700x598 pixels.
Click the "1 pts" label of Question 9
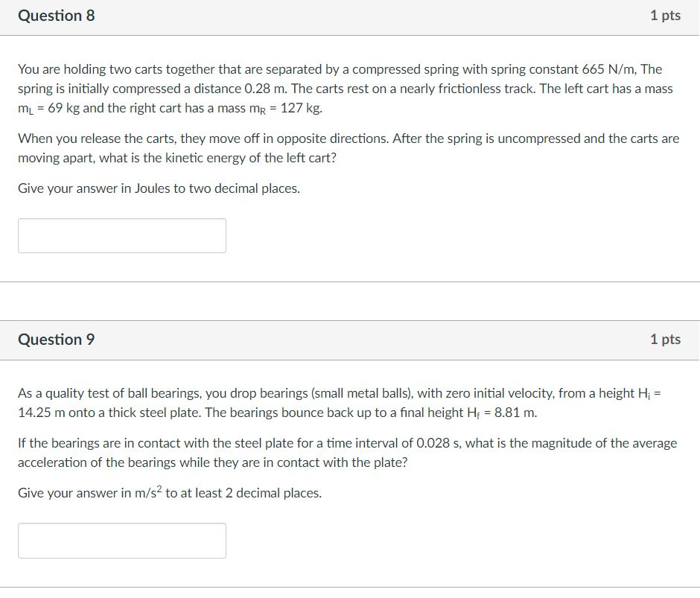664,340
